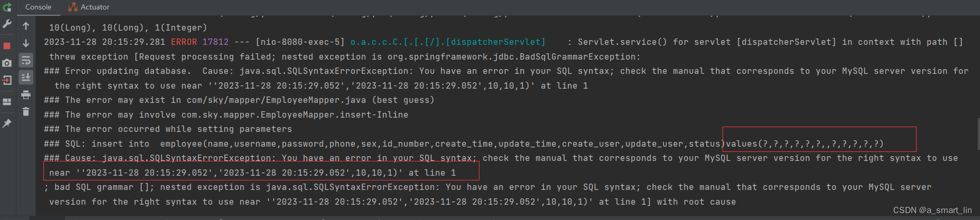Open the wrench settings icon
The image size is (980, 220).
point(7,24)
